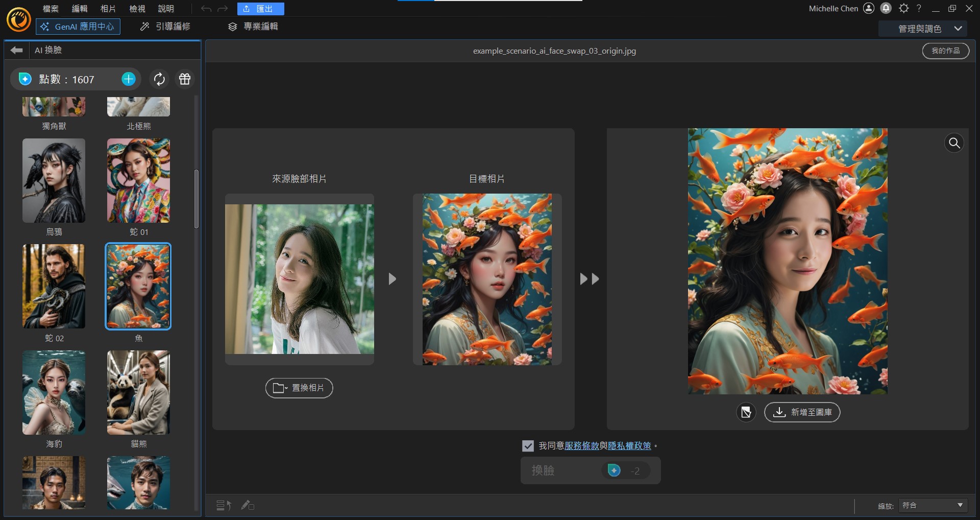Click the undo arrow in top toolbar
Image resolution: width=980 pixels, height=520 pixels.
tap(206, 9)
